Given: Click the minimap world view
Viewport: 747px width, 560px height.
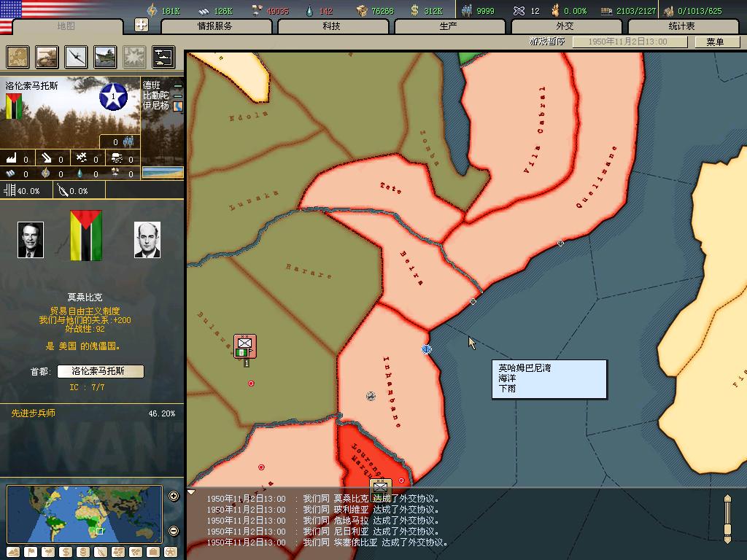Looking at the screenshot, I should click(85, 514).
